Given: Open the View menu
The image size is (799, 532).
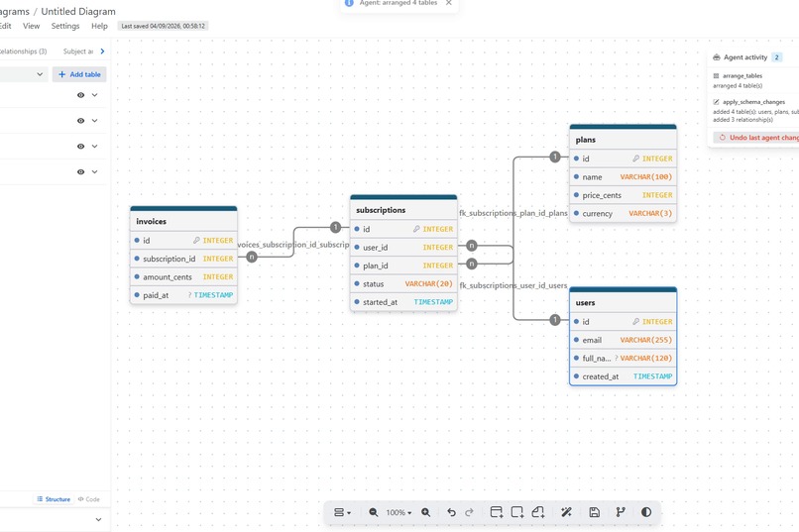Looking at the screenshot, I should 31,26.
